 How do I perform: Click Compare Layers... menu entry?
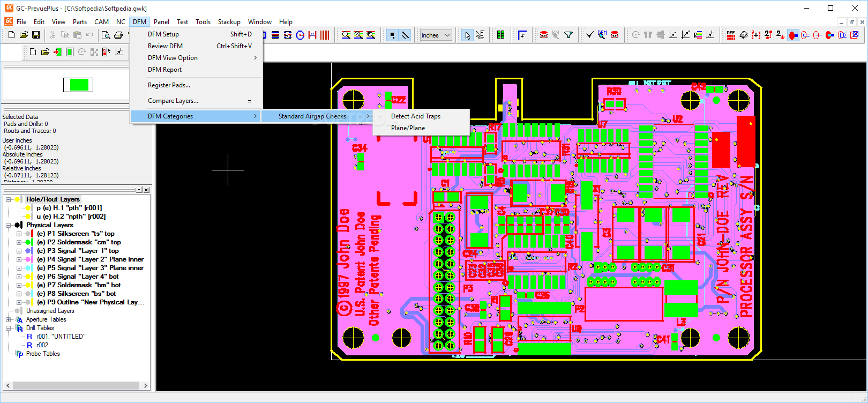pyautogui.click(x=196, y=101)
